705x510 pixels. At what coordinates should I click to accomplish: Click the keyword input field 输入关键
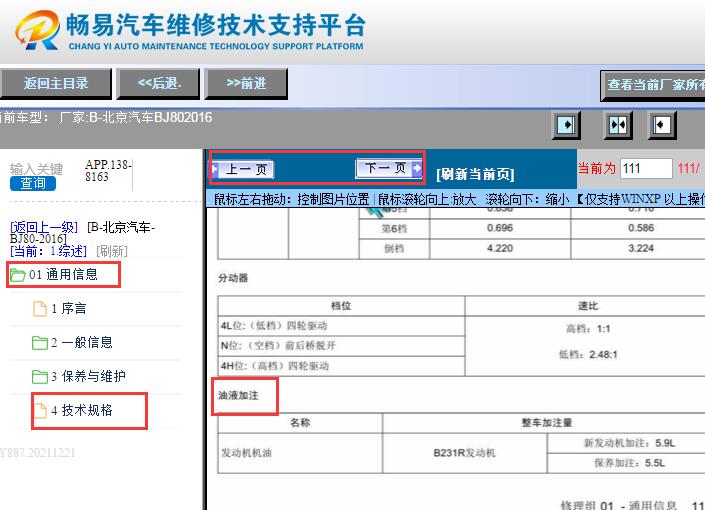pyautogui.click(x=36, y=170)
